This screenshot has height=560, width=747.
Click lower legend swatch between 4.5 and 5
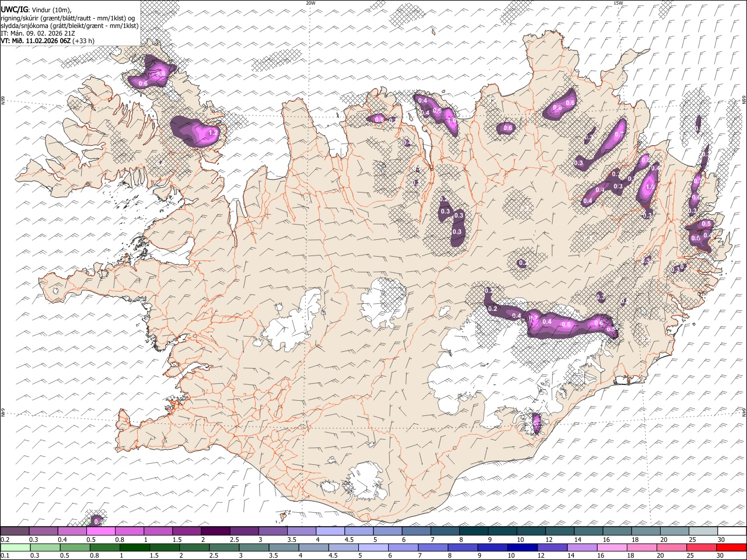pos(344,548)
